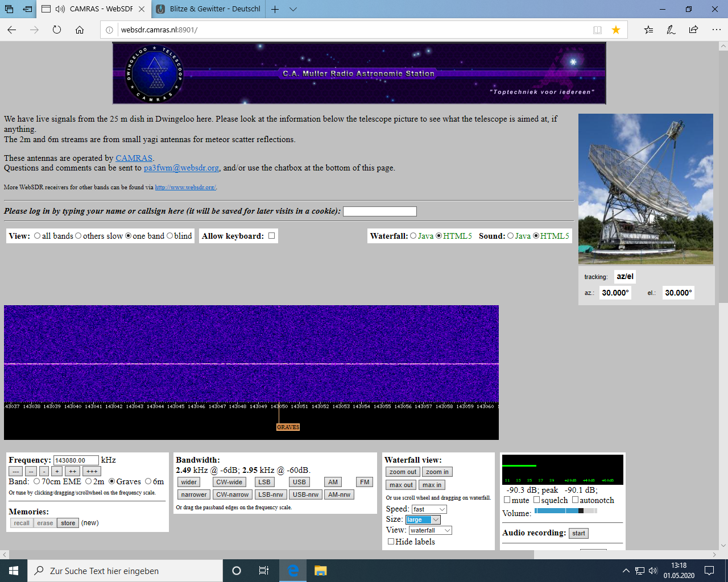The height and width of the screenshot is (582, 728).
Task: Open Task View on the taskbar
Action: coord(264,571)
